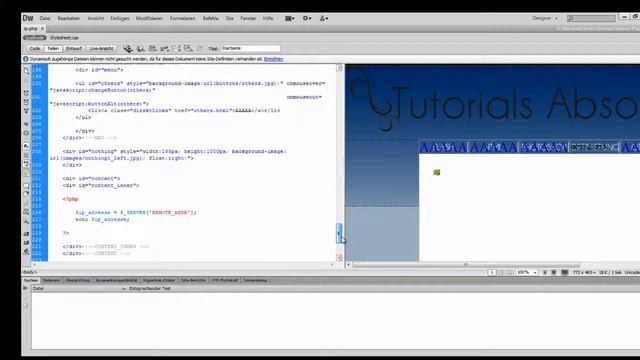The width and height of the screenshot is (640, 360).
Task: Click the search field in the application bar
Action: [x=591, y=18]
